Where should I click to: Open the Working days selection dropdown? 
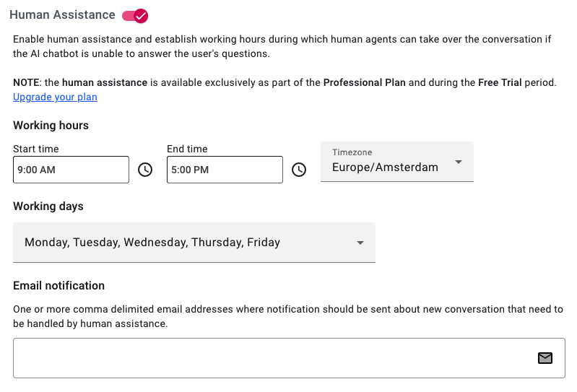(194, 243)
